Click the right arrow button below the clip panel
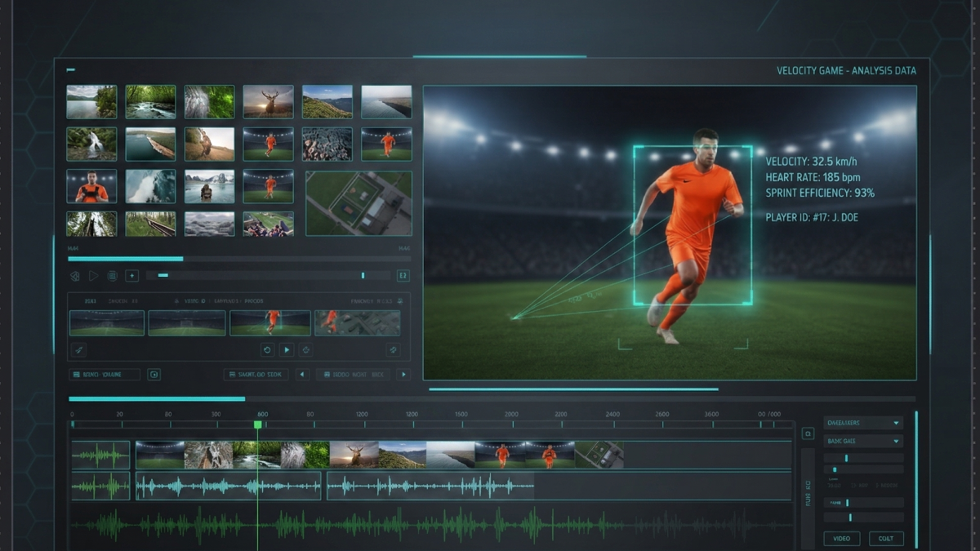 point(403,375)
